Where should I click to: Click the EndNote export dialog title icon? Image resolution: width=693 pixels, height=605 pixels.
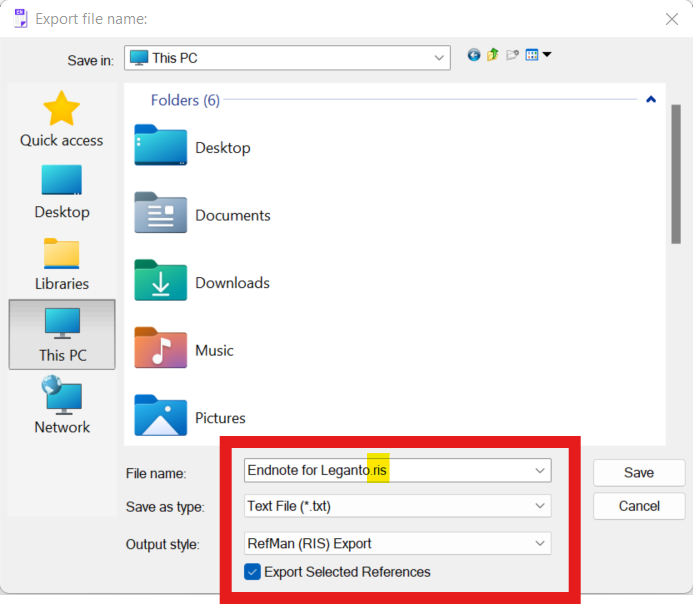[20, 19]
